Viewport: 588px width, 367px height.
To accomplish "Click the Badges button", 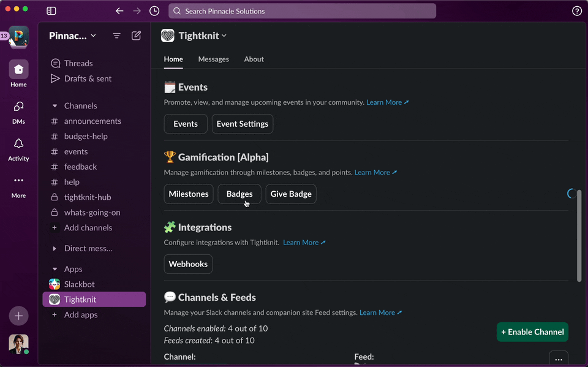I will pos(239,194).
